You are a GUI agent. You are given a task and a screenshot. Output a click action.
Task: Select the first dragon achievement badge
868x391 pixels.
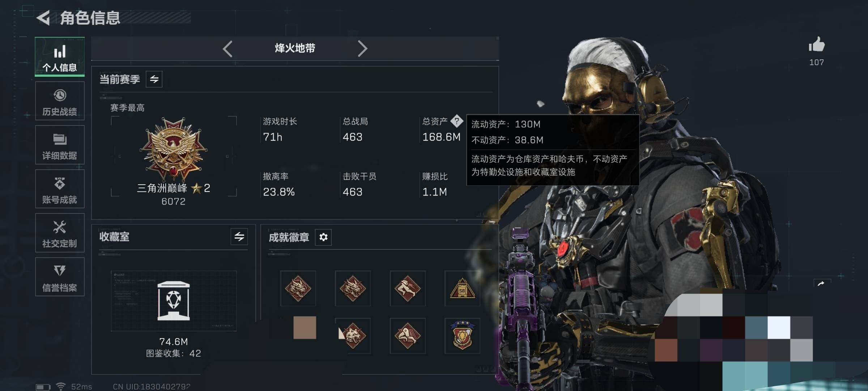pyautogui.click(x=298, y=289)
